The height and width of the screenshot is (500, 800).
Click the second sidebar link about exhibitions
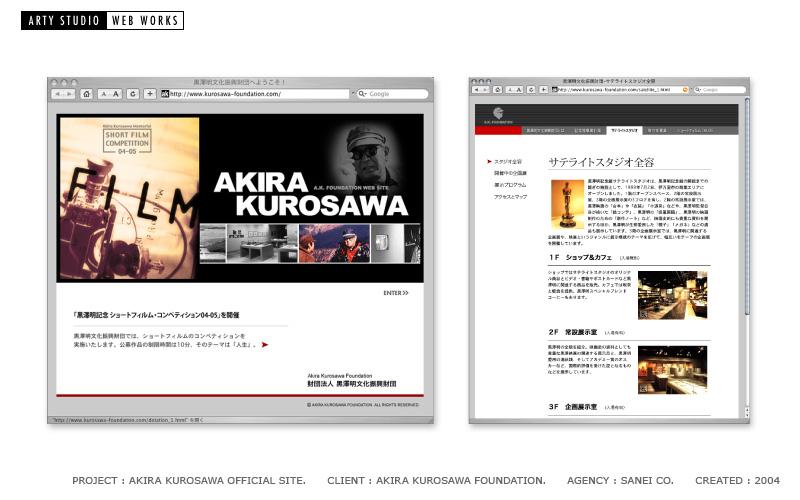(x=510, y=173)
